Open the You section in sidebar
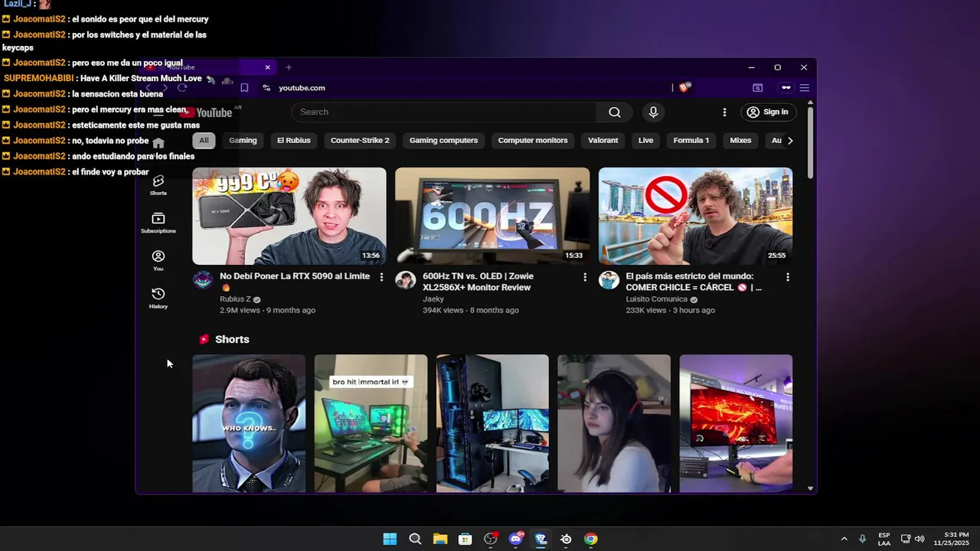The width and height of the screenshot is (980, 551). (x=158, y=260)
